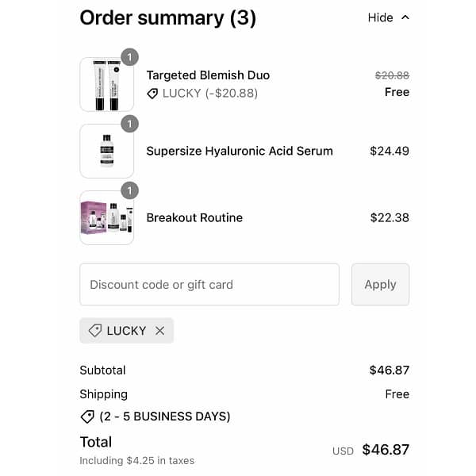Collapse the order summary chevron arrow
This screenshot has width=476, height=476.
click(405, 17)
